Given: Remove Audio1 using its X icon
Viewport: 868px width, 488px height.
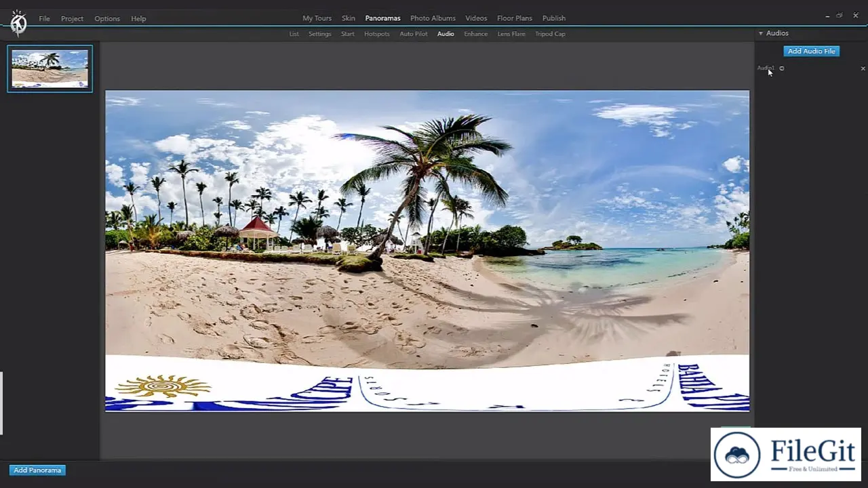Looking at the screenshot, I should (863, 68).
